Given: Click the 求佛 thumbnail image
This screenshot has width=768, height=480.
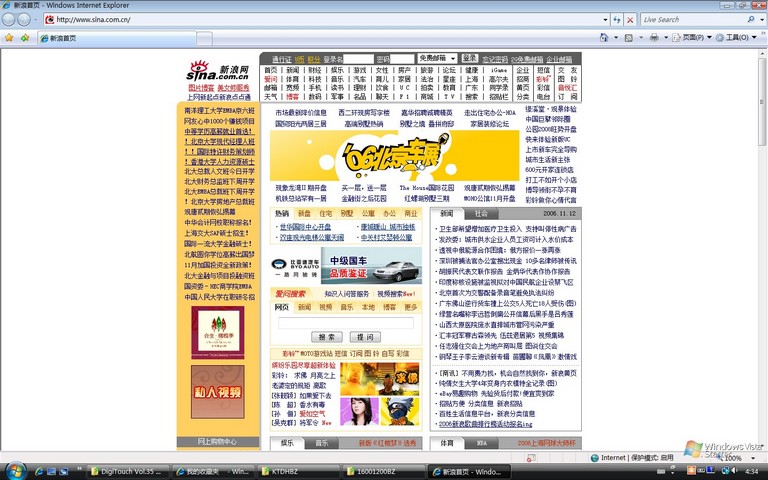Looking at the screenshot, I should point(380,379).
